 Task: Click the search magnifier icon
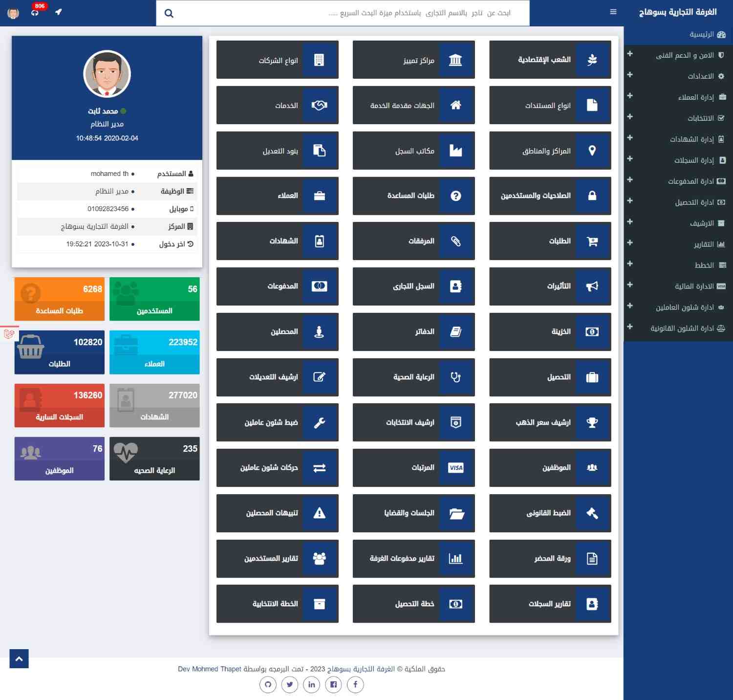[169, 13]
